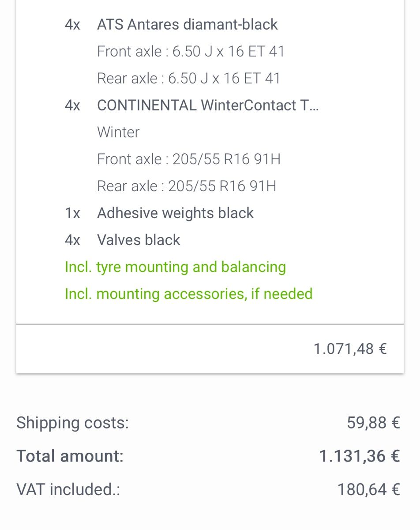Tap the 4x quantity beside Valves black

click(72, 240)
